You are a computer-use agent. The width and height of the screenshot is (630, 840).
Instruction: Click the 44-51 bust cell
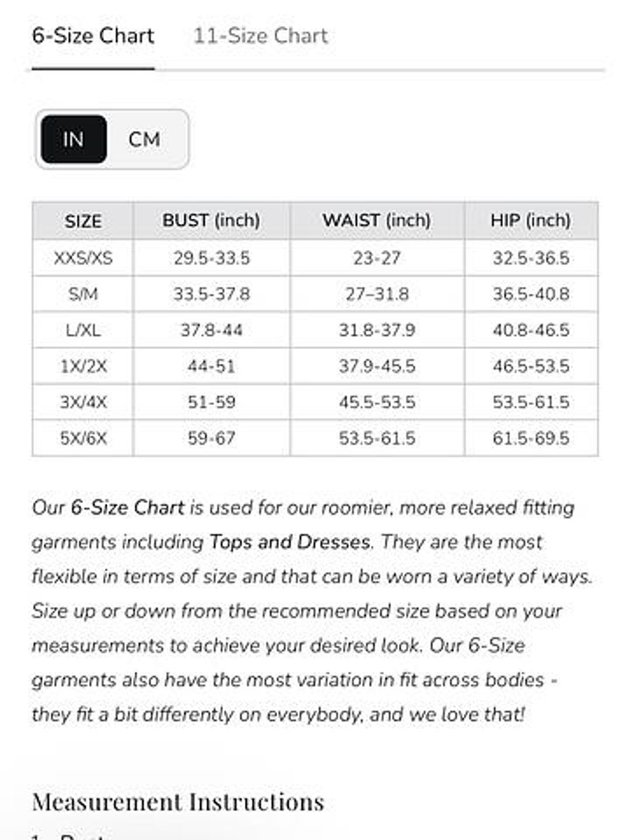pyautogui.click(x=211, y=366)
